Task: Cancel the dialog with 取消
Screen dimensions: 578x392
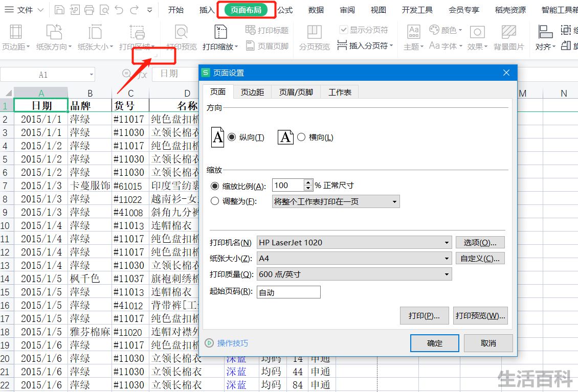Action: pyautogui.click(x=488, y=343)
